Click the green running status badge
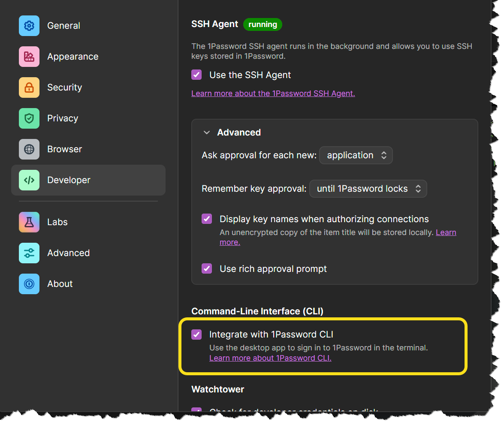 (263, 24)
